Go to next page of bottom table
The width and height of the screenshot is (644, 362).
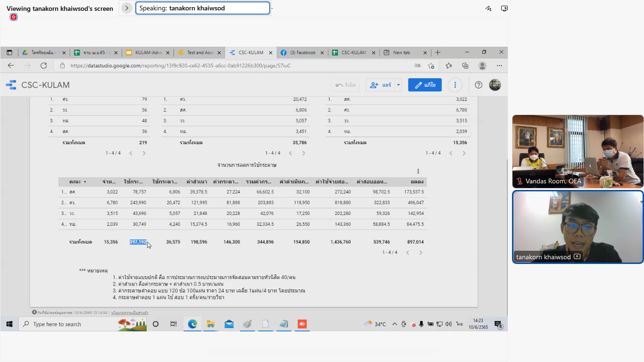tap(421, 253)
